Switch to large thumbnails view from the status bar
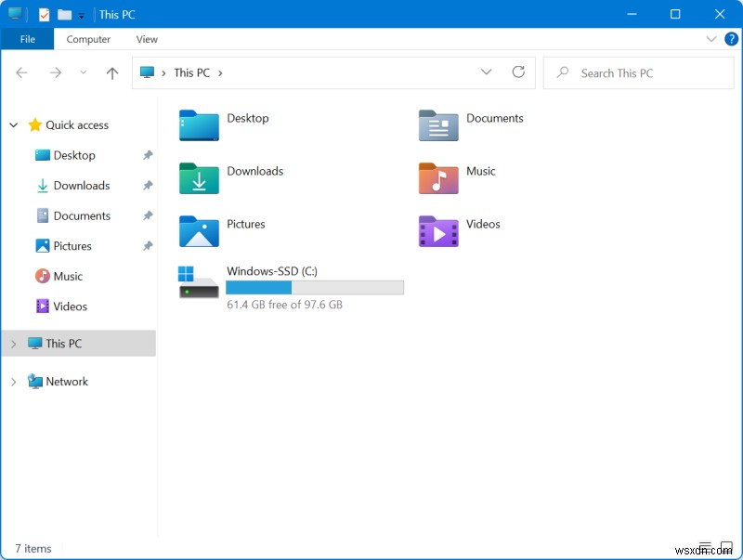 [x=726, y=547]
